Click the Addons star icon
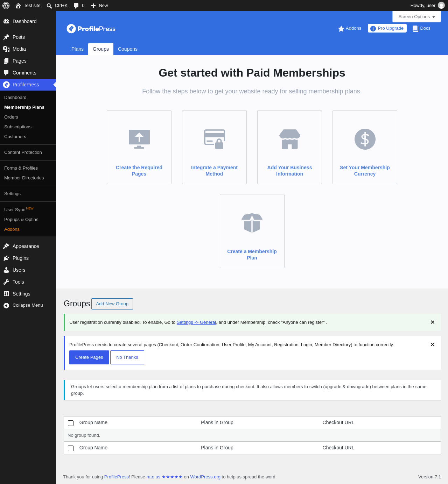This screenshot has height=484, width=448. 341,29
